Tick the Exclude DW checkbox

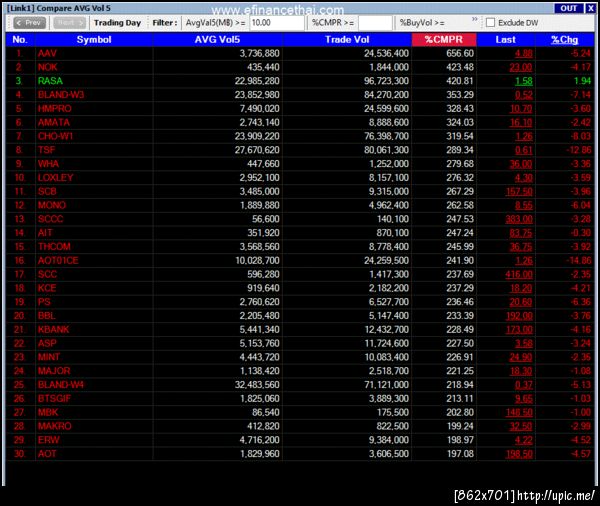490,23
